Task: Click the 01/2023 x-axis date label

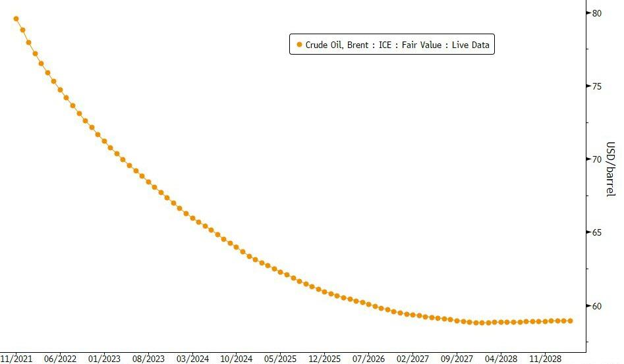Action: pos(104,359)
